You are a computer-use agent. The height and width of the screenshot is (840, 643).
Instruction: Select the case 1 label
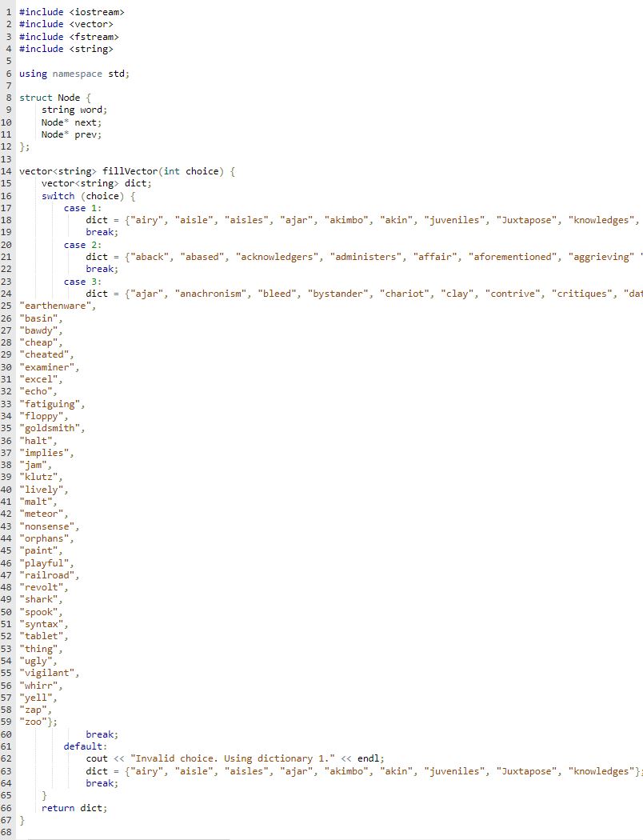82,207
